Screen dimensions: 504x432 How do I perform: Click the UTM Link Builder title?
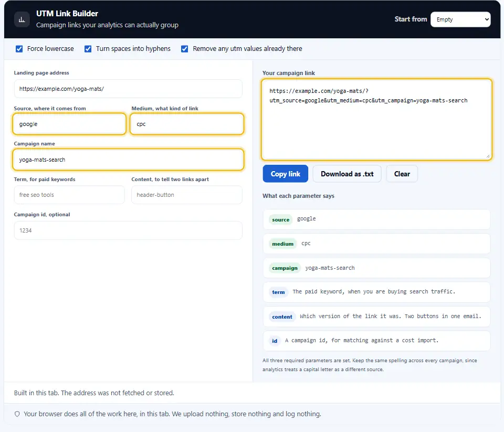[67, 14]
